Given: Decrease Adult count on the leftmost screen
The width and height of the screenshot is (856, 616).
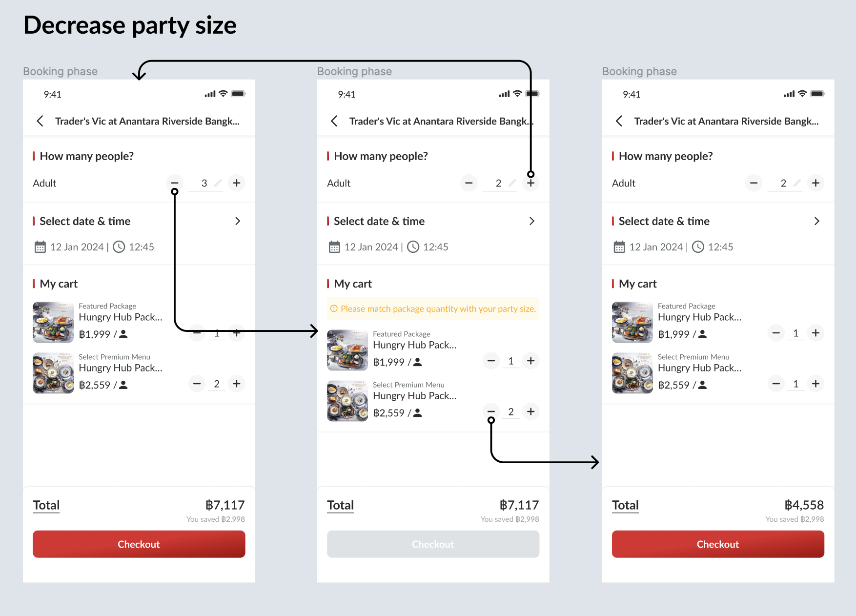Looking at the screenshot, I should [174, 183].
